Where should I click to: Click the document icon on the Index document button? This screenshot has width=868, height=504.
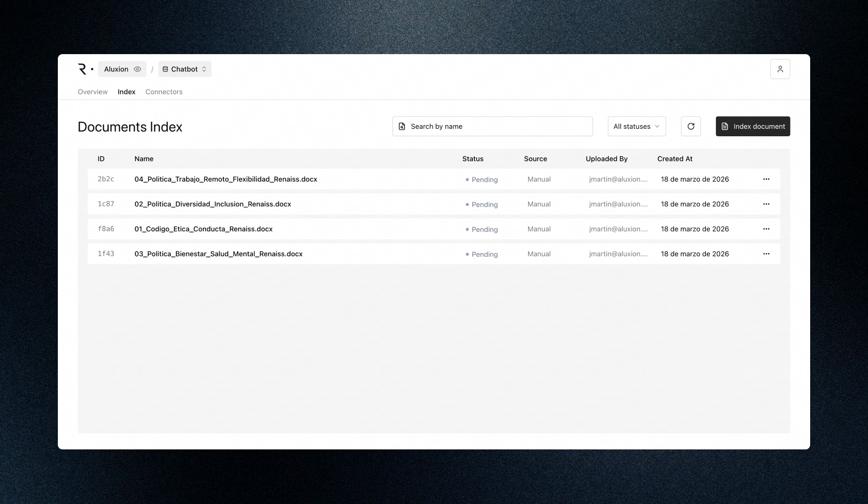click(x=724, y=126)
